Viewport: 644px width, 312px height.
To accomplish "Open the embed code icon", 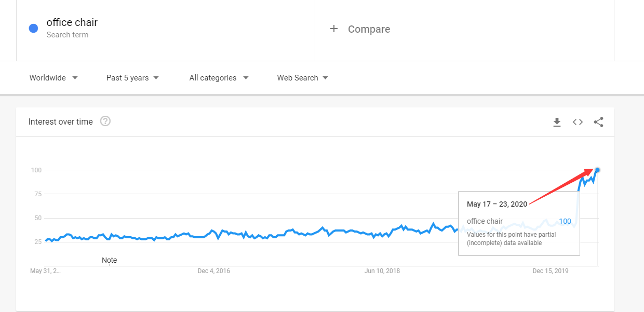I will click(x=578, y=122).
